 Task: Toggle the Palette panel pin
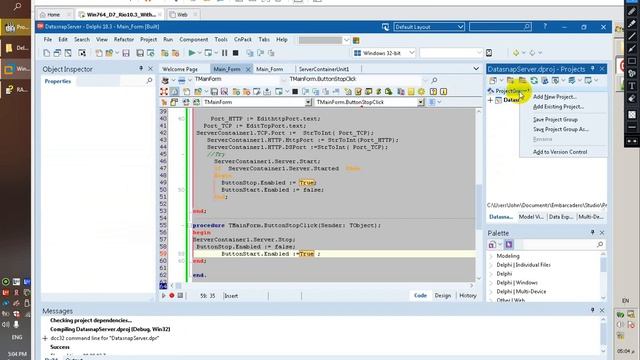[x=593, y=232]
